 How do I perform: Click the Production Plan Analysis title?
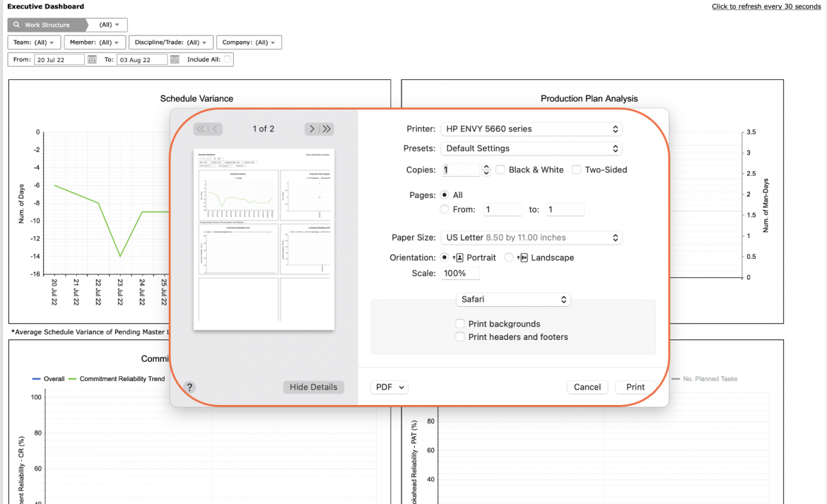tap(589, 98)
